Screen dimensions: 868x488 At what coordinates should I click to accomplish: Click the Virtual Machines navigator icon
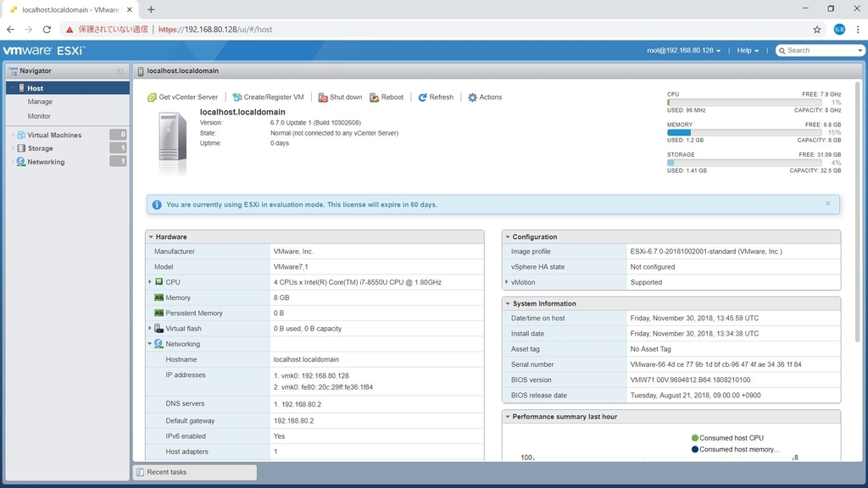tap(21, 135)
